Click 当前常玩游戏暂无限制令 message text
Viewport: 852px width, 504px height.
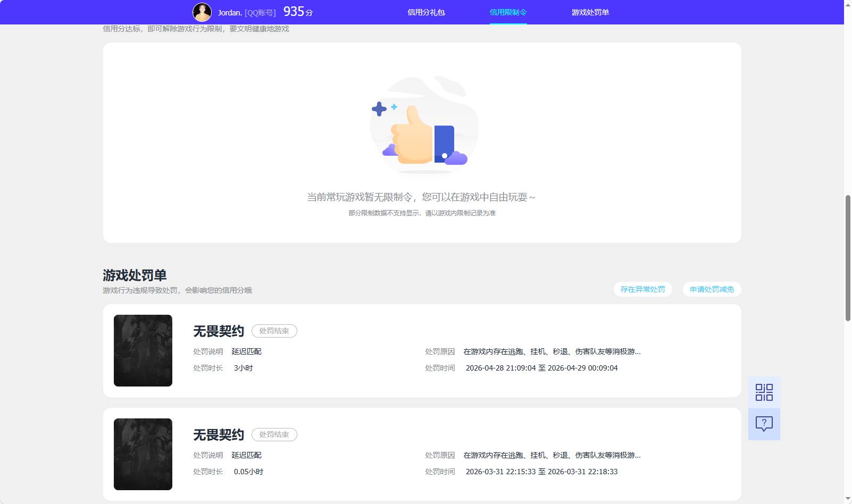(x=421, y=197)
